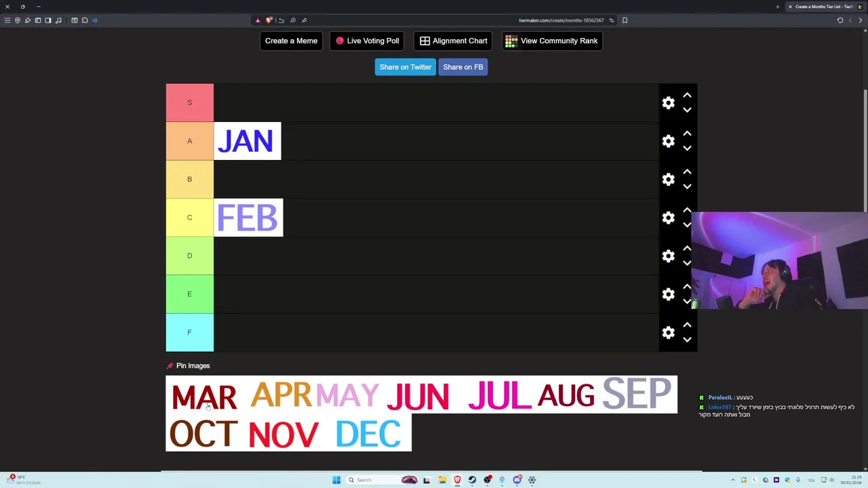Open settings gear for A tier row
The width and height of the screenshot is (868, 488).
tap(668, 141)
